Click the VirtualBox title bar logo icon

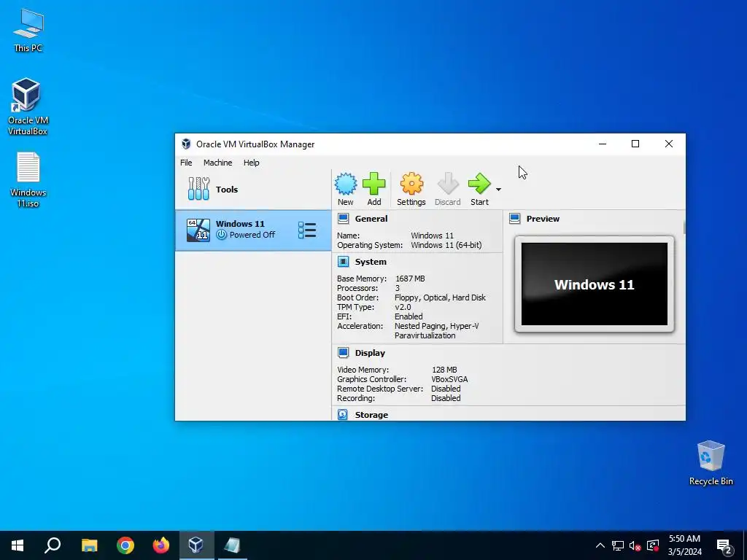[x=186, y=144]
